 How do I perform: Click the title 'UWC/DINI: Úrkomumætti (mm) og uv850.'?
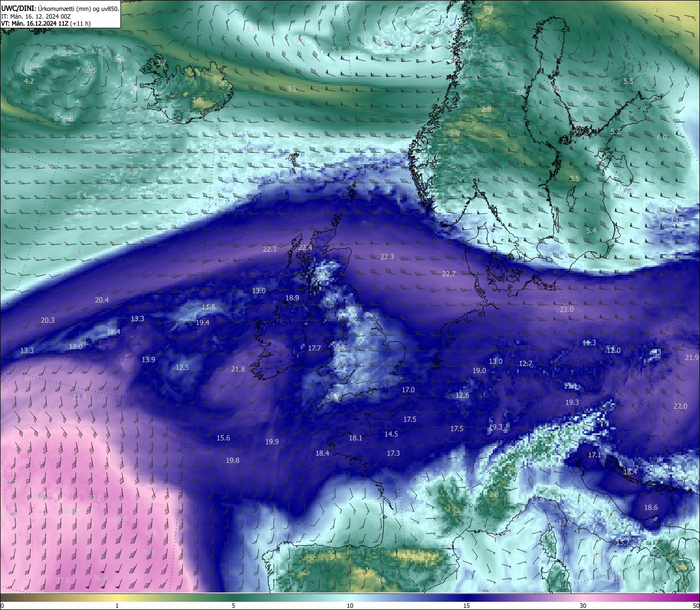60,8
